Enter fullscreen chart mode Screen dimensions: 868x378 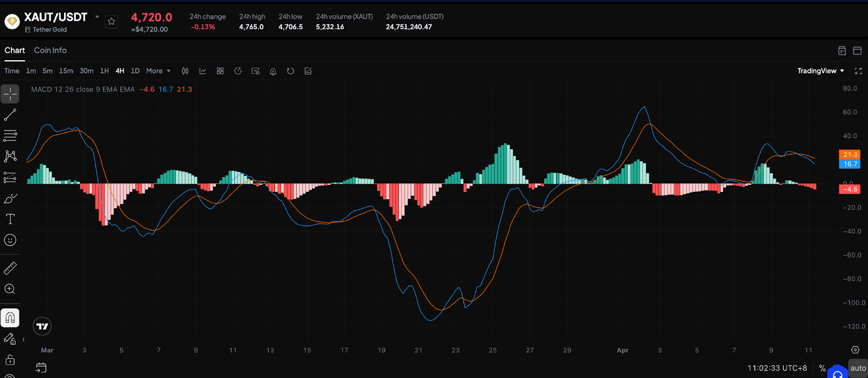pyautogui.click(x=858, y=71)
